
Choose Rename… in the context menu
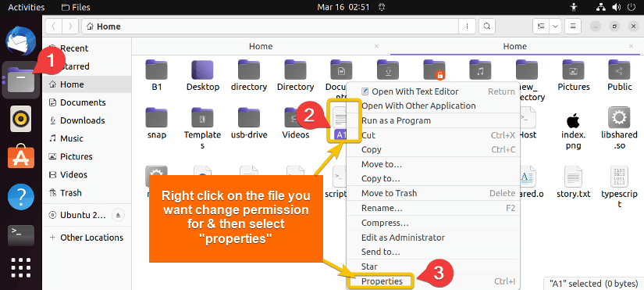pos(433,208)
